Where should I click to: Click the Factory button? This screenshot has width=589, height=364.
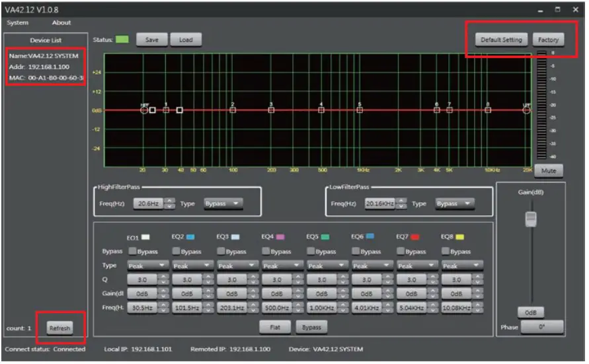click(548, 40)
